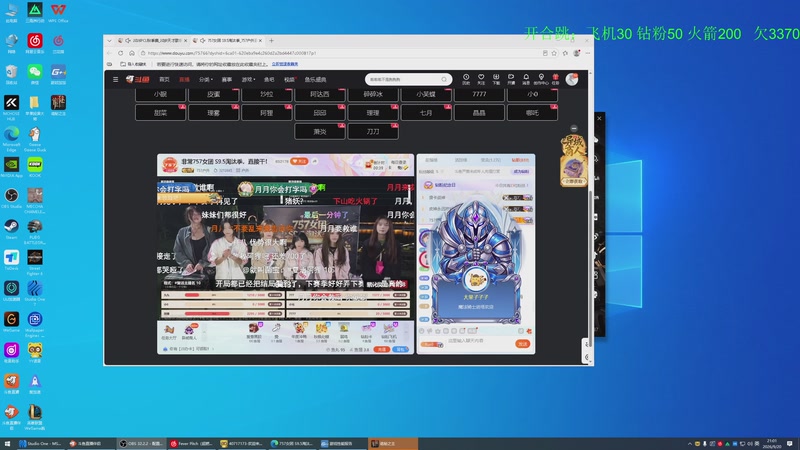800x450 pixels.
Task: Open the bell Messages icon
Action: point(526,79)
